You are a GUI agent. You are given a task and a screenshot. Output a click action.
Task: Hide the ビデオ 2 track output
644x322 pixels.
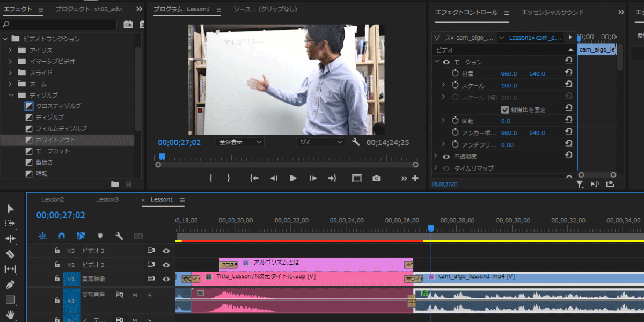point(166,265)
